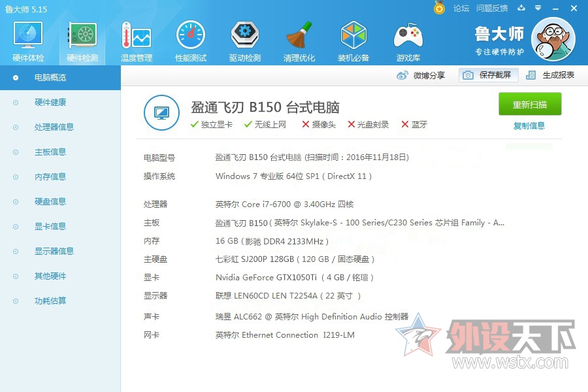The height and width of the screenshot is (392, 588).
Task: Click the download tray icon in title bar
Action: point(521,8)
